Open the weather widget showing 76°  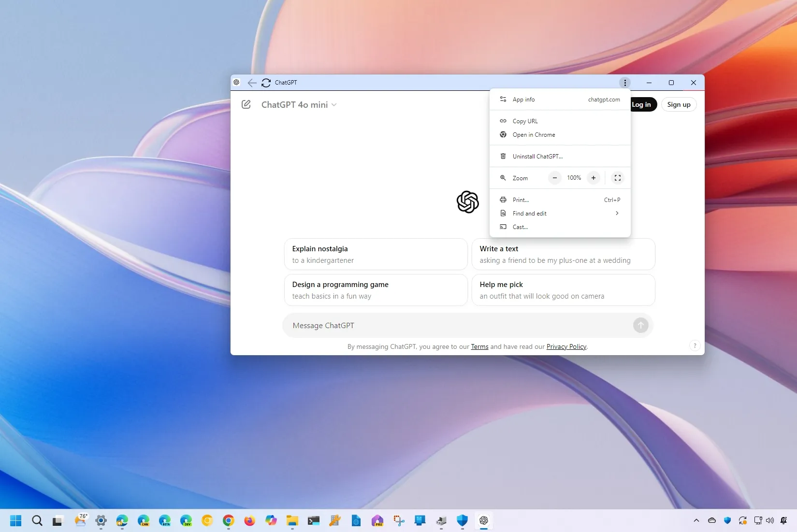point(81,520)
